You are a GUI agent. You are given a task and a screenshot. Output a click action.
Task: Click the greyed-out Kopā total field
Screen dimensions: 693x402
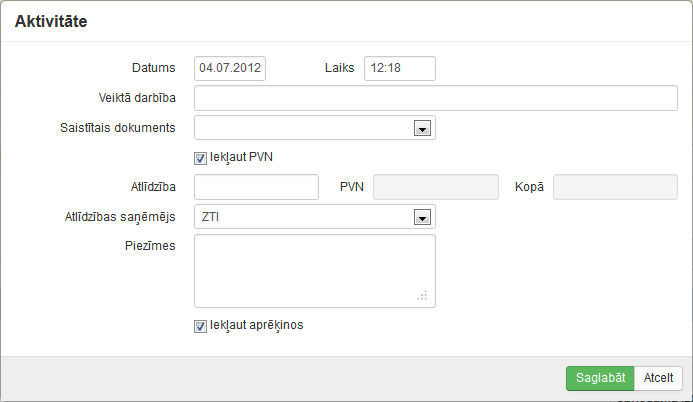point(615,187)
